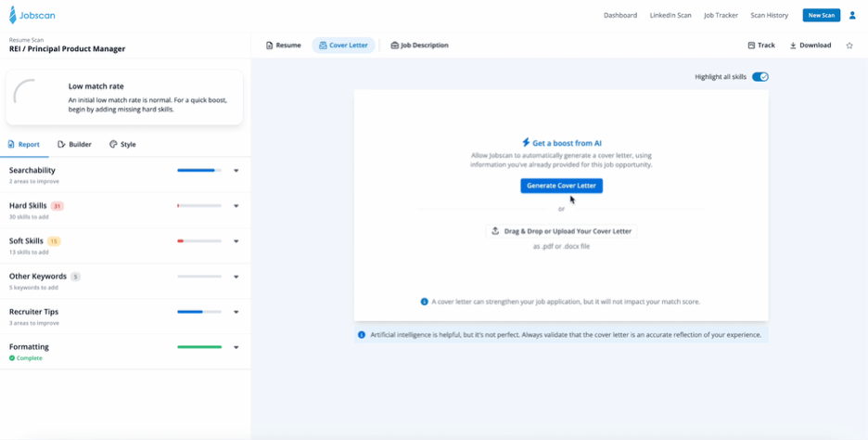Screen dimensions: 868x440
Task: Click '5 keywords to add' text
Action: pyautogui.click(x=33, y=288)
